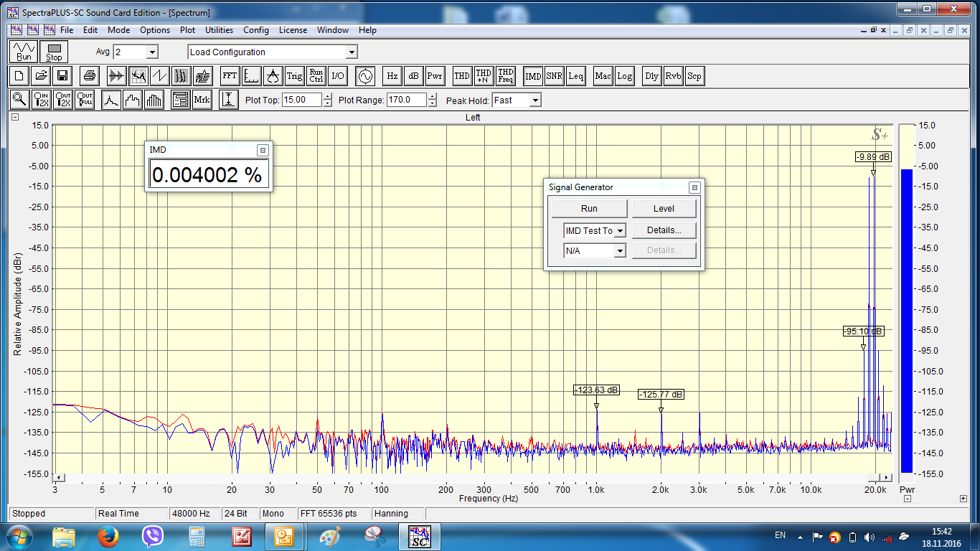
Task: Click the FFT settings toolbar button
Action: [230, 76]
